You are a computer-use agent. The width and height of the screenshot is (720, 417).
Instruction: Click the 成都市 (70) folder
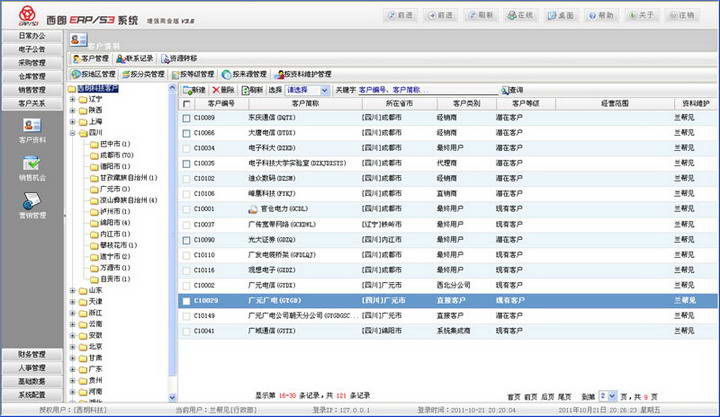(111, 155)
